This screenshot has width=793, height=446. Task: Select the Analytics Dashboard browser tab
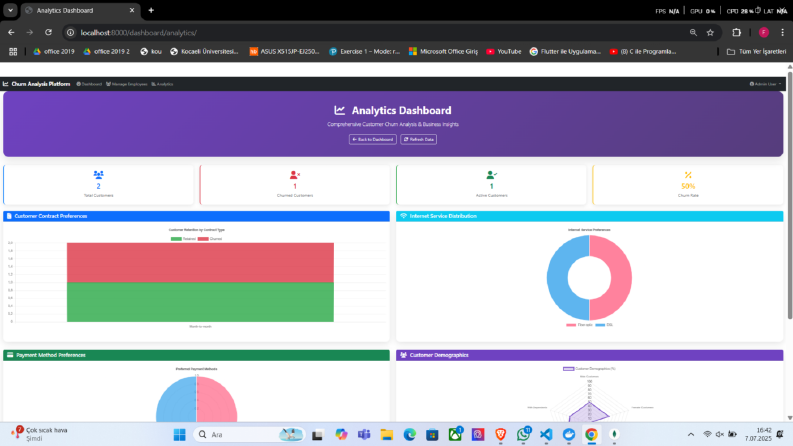(x=80, y=10)
